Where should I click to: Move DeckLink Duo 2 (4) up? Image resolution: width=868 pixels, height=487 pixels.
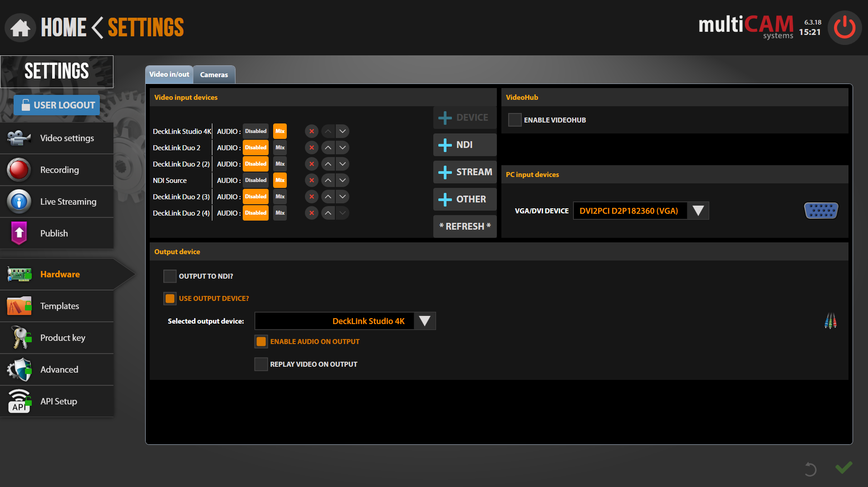coord(328,213)
